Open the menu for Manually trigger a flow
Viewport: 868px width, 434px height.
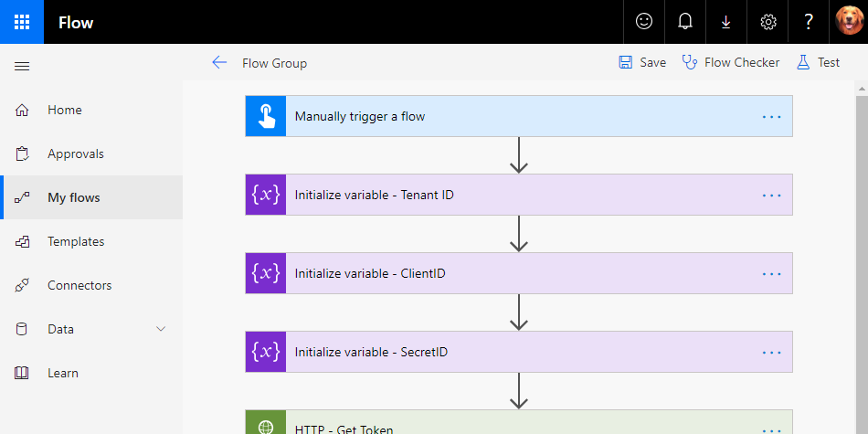coord(772,117)
